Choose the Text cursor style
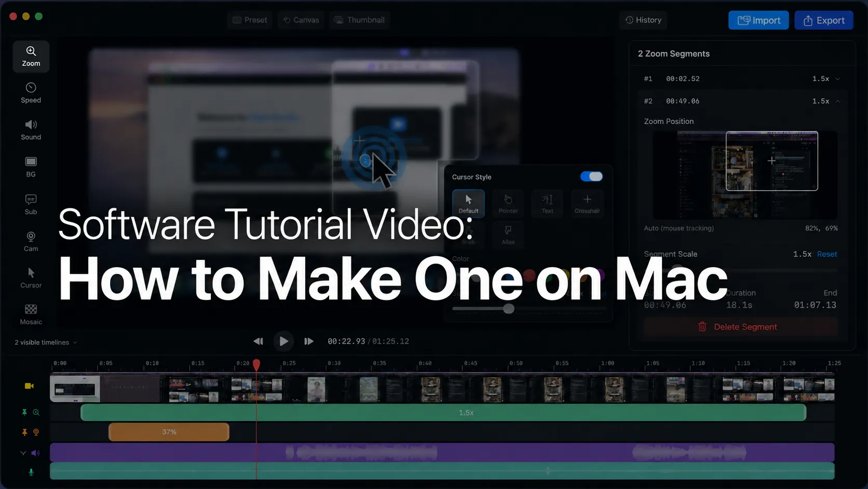 pyautogui.click(x=548, y=203)
